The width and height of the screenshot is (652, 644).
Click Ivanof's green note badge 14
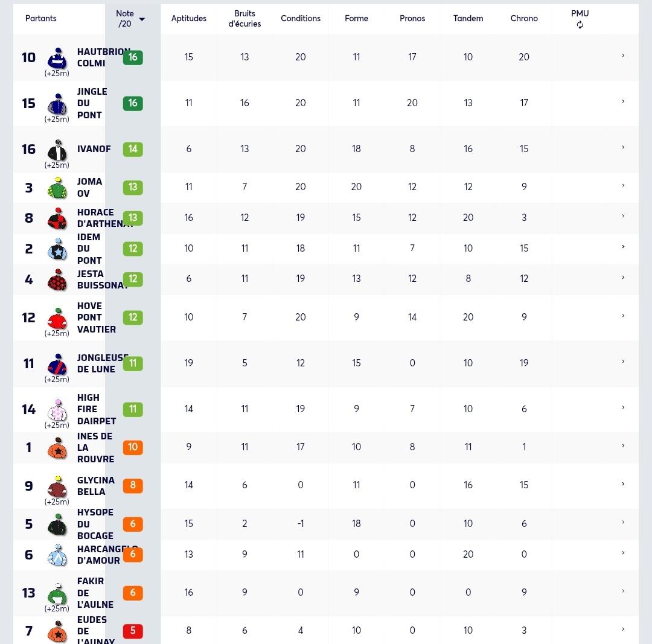[x=133, y=149]
